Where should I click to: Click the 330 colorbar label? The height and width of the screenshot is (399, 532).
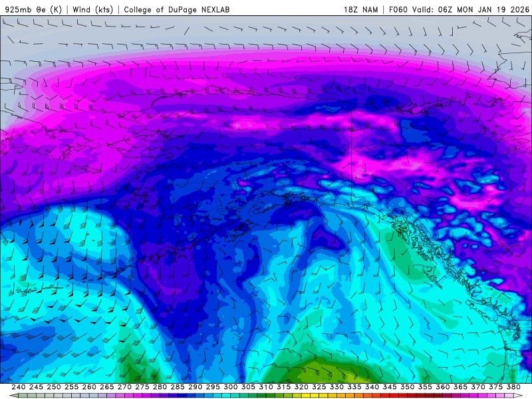[336, 387]
